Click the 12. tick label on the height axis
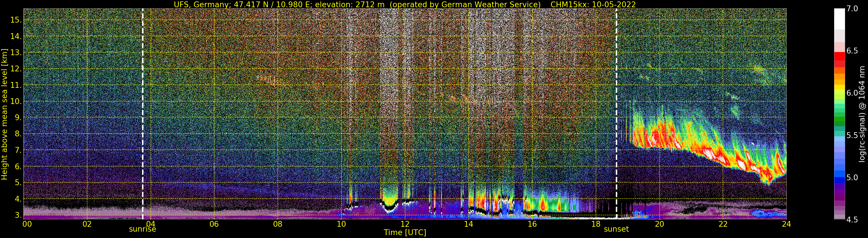Viewport: 868px width, 238px height. (16, 69)
